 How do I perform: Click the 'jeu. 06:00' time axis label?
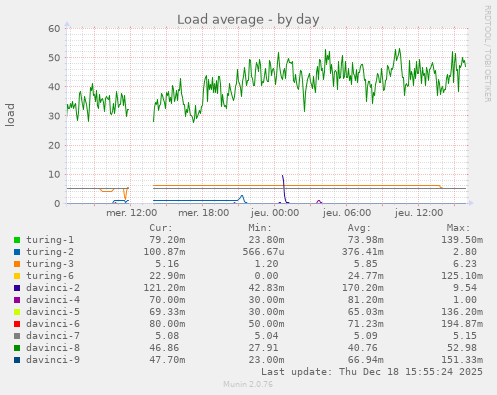(347, 213)
